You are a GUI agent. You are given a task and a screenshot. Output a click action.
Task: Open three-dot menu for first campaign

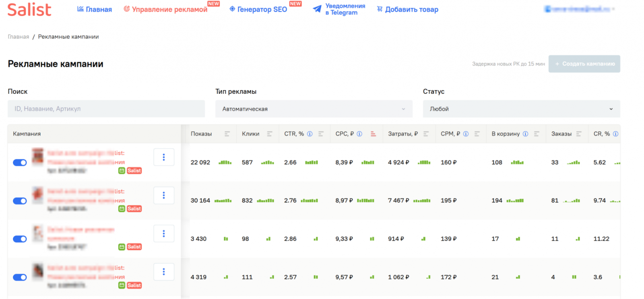tap(164, 157)
